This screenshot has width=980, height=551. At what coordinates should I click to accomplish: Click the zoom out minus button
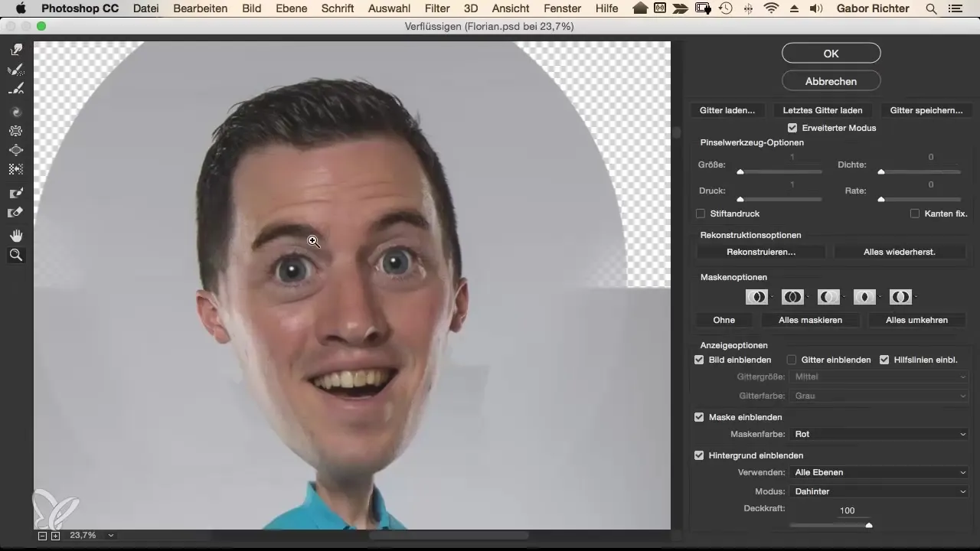[x=43, y=536]
